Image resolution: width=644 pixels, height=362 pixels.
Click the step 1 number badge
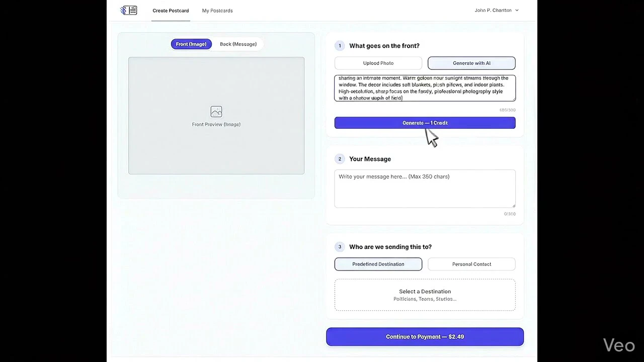[340, 46]
